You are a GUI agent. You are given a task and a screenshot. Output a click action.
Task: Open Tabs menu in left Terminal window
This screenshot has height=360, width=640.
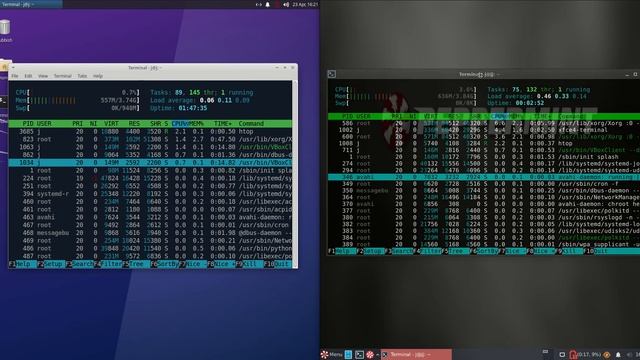82,76
